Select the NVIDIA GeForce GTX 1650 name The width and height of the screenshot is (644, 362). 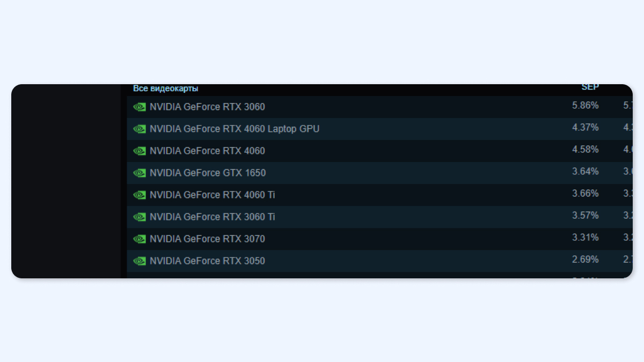coord(208,173)
